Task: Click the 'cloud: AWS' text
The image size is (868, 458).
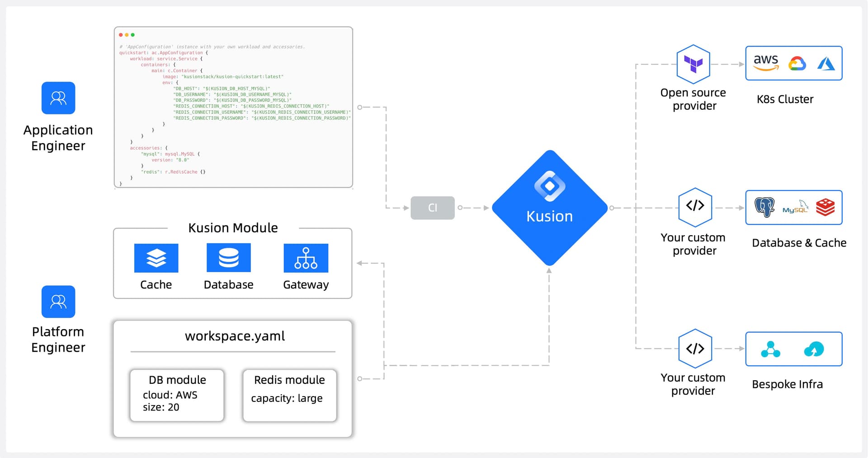Action: pos(170,395)
